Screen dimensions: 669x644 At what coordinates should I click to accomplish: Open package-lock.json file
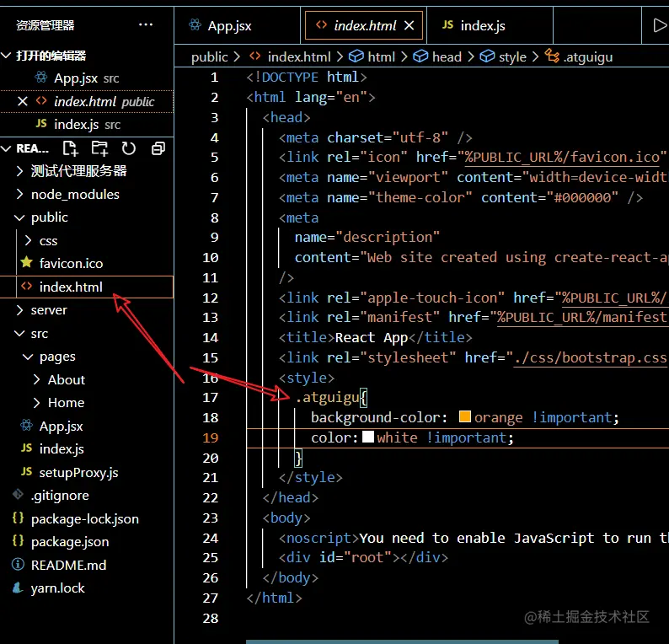[87, 519]
